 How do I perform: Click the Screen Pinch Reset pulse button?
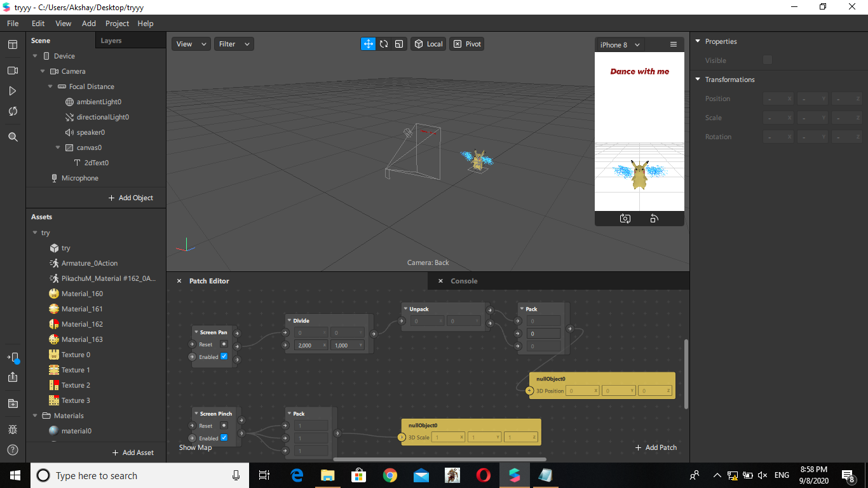pos(224,426)
